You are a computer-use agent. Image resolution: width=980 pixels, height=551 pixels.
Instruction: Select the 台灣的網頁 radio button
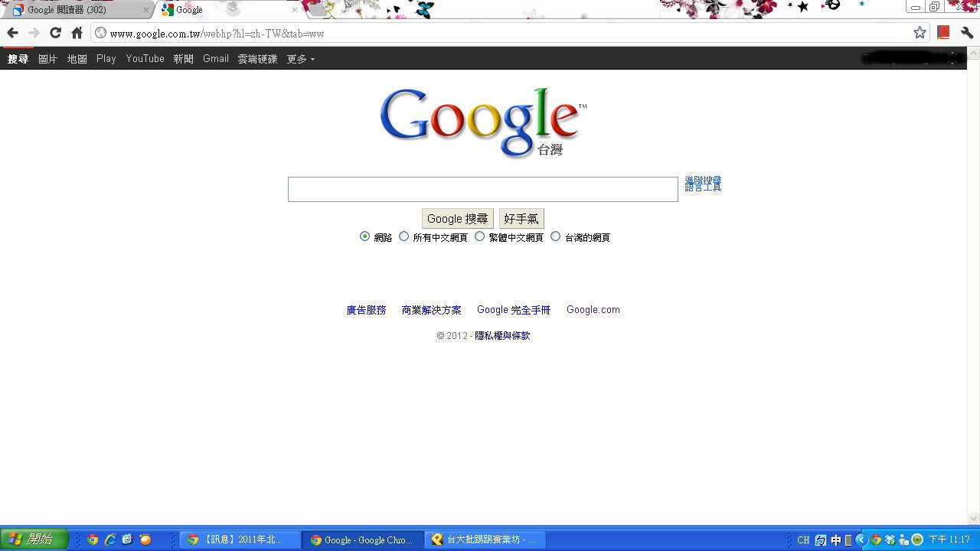(555, 236)
